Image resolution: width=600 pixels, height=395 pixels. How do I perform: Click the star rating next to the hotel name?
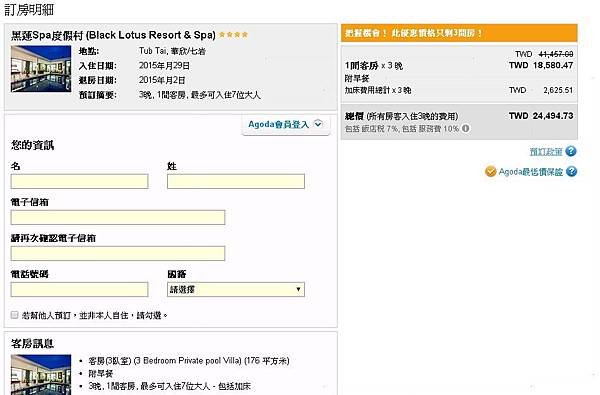click(233, 35)
